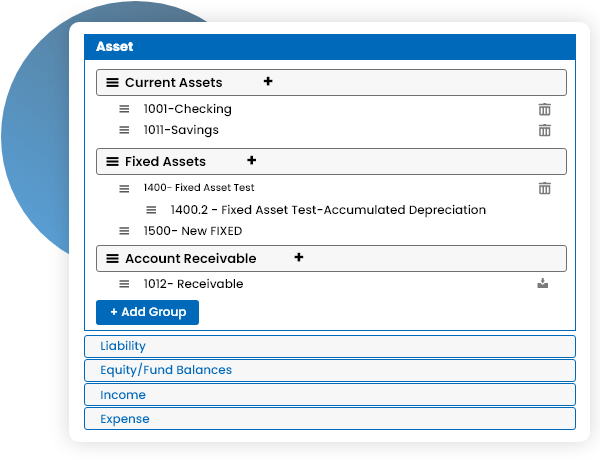
Task: Click the drag handle beside 1500- New FIXED
Action: 124,231
